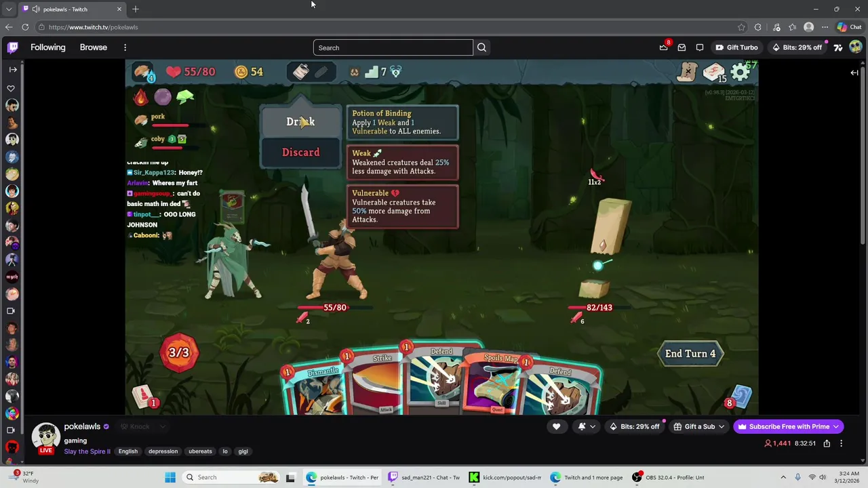Click the purple orb relic icon
The height and width of the screenshot is (488, 868).
163,97
